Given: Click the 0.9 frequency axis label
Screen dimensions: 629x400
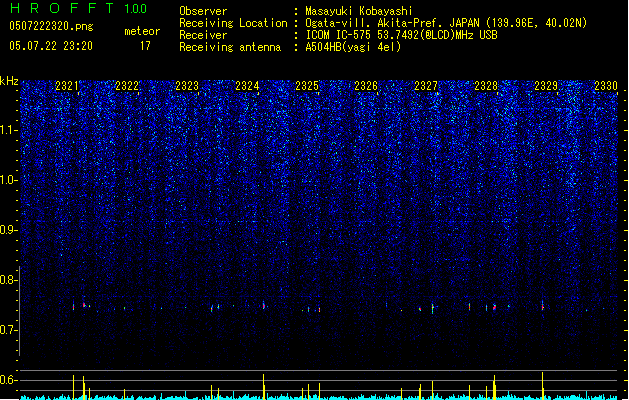Looking at the screenshot, I should point(9,230).
